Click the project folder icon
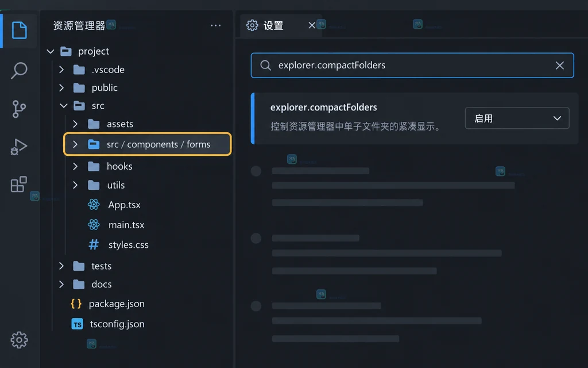Image resolution: width=588 pixels, height=368 pixels. (66, 51)
